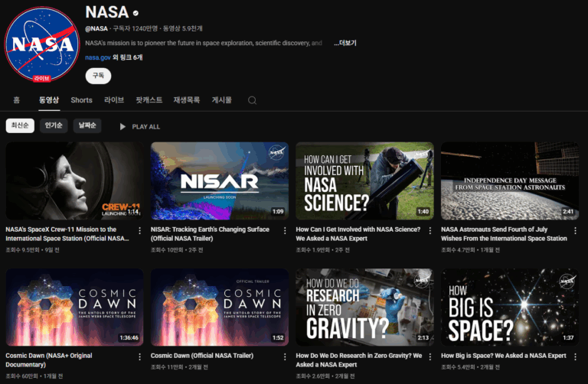The height and width of the screenshot is (384, 588).
Task: Open more options for SpaceX Crew-11 video
Action: point(139,229)
